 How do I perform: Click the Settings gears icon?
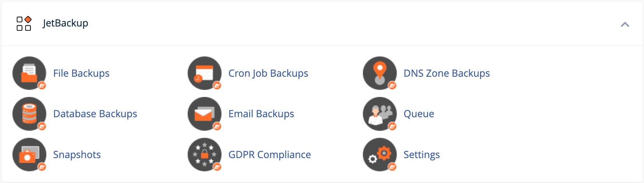point(380,155)
